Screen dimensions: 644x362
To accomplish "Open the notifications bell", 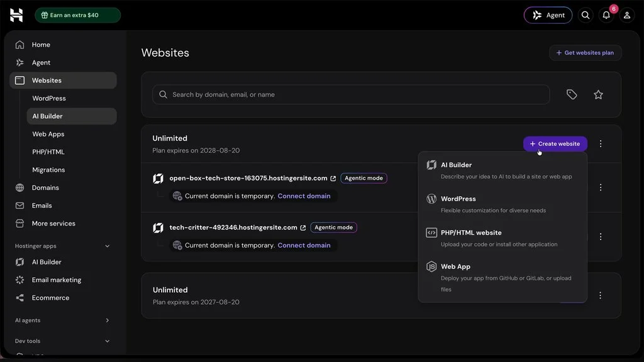I will pyautogui.click(x=606, y=15).
